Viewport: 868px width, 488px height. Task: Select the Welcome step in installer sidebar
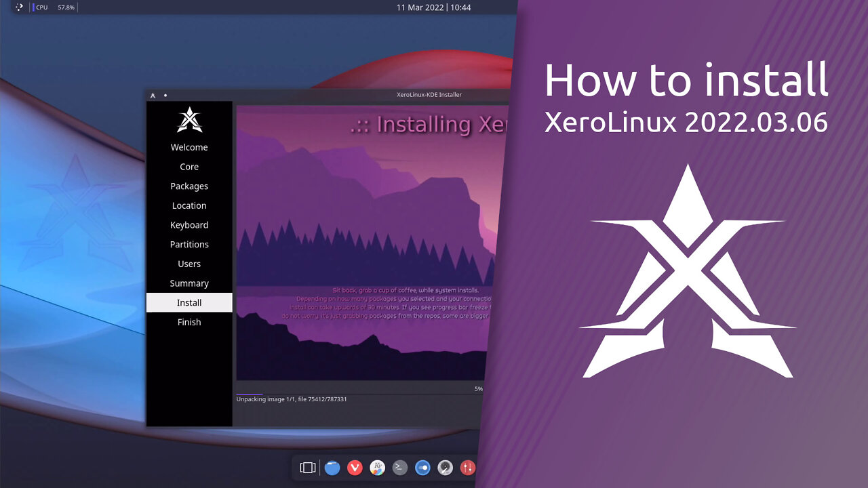click(x=189, y=147)
